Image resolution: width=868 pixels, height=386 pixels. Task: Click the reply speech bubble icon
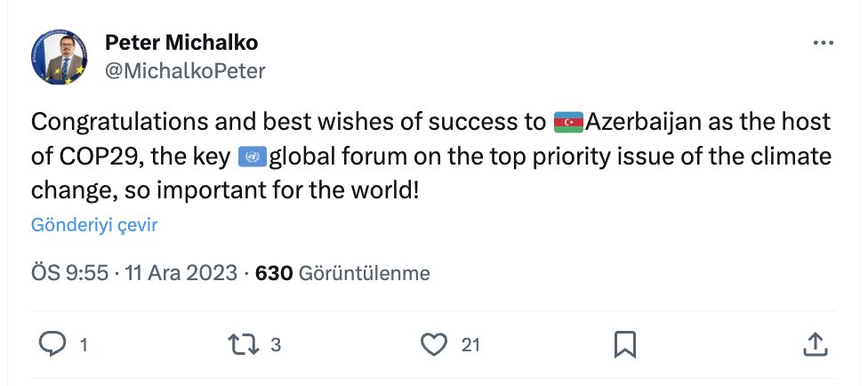(52, 345)
